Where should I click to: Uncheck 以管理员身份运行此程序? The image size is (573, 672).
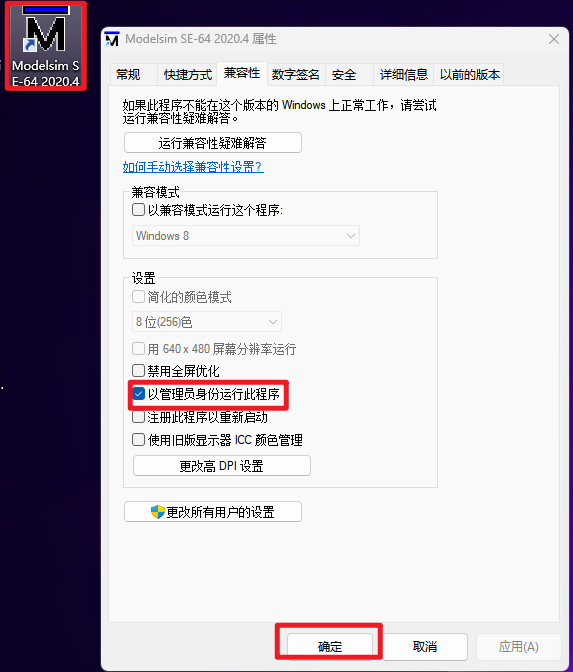[x=138, y=393]
